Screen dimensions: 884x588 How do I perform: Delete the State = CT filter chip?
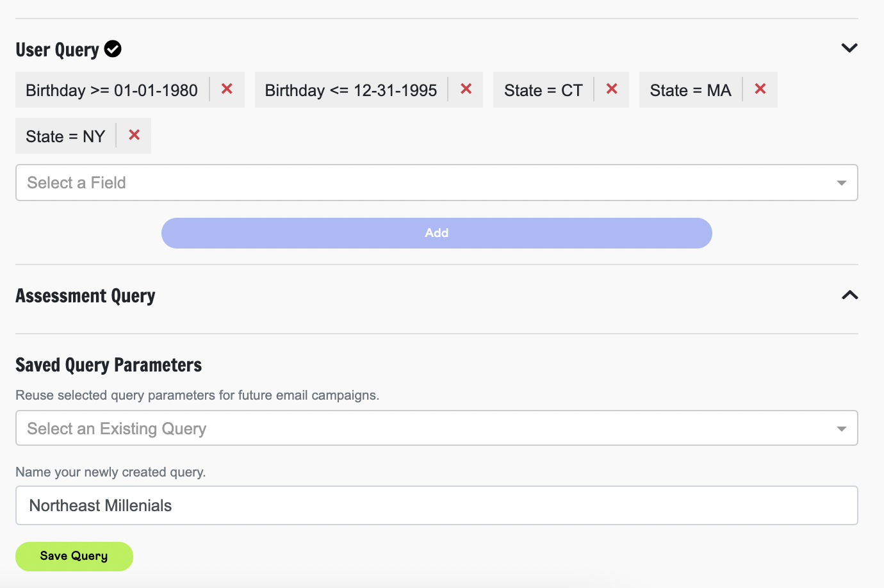[x=612, y=90]
